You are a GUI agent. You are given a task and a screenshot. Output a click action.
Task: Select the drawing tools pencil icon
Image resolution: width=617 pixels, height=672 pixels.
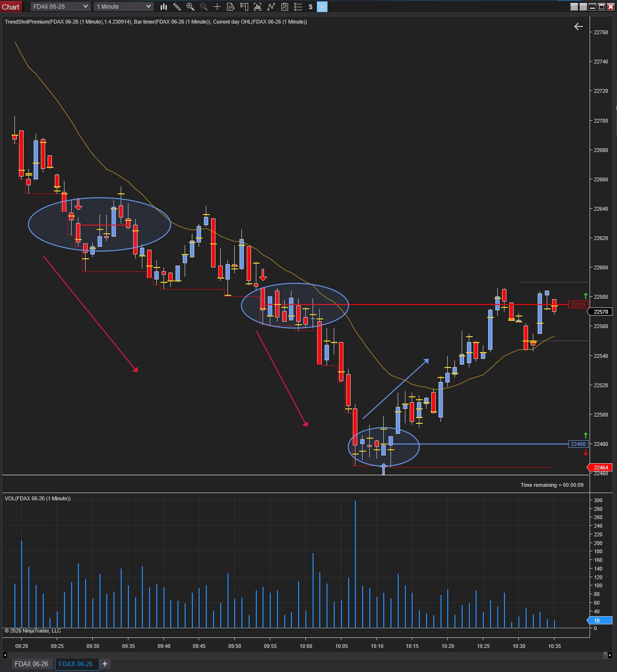click(x=177, y=7)
